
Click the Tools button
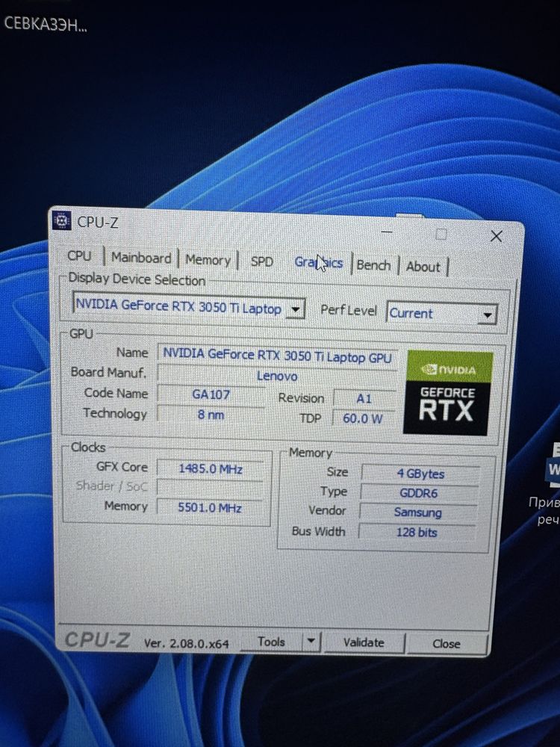click(x=271, y=642)
